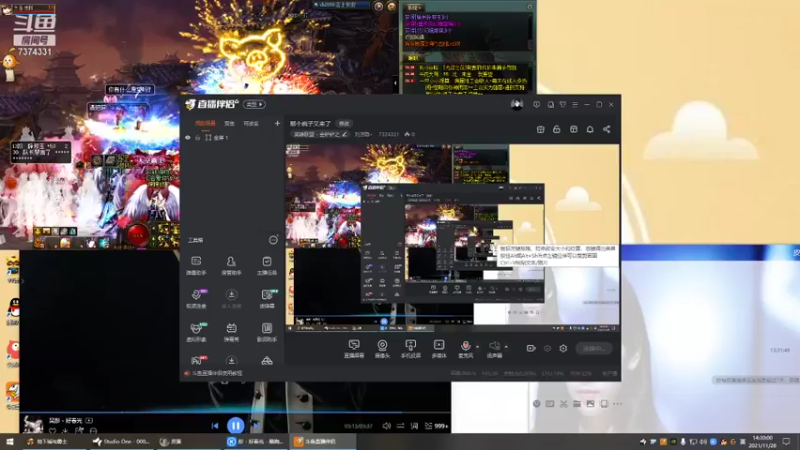
Task: Open the PK tool with red badge
Action: (x=196, y=361)
